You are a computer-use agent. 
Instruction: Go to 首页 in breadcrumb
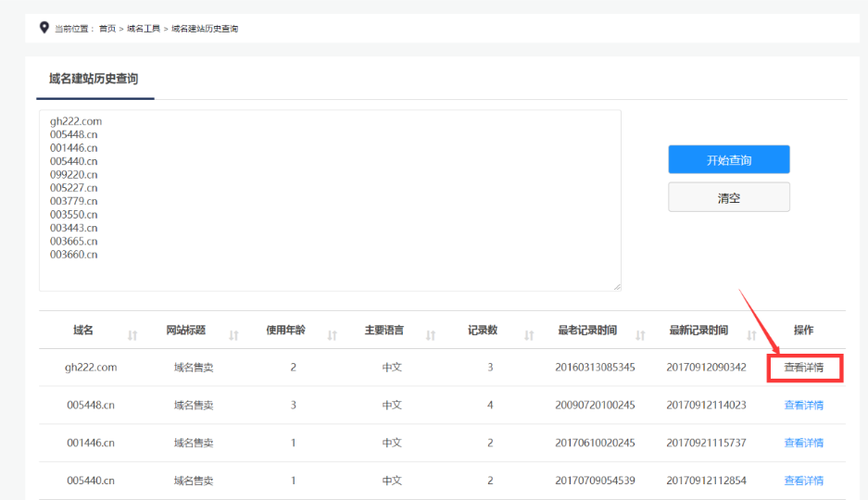click(107, 29)
